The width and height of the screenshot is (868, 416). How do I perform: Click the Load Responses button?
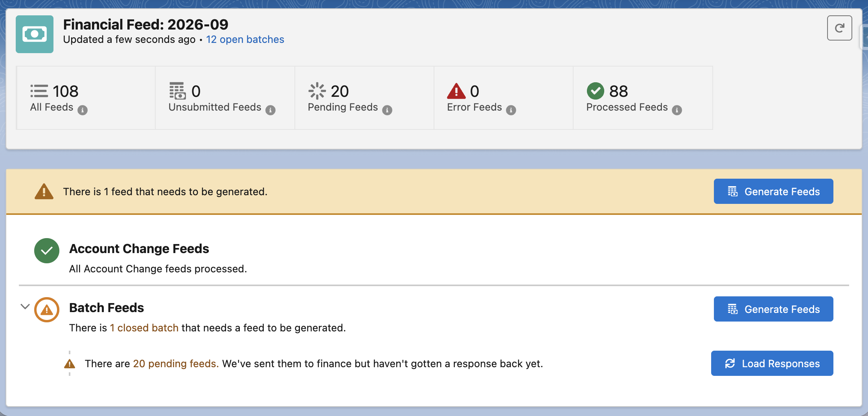772,363
